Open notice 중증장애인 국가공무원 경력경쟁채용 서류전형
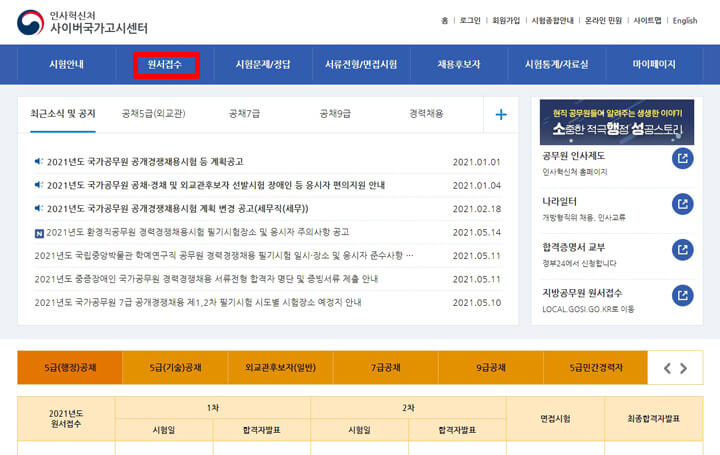The height and width of the screenshot is (455, 720). pos(206,279)
